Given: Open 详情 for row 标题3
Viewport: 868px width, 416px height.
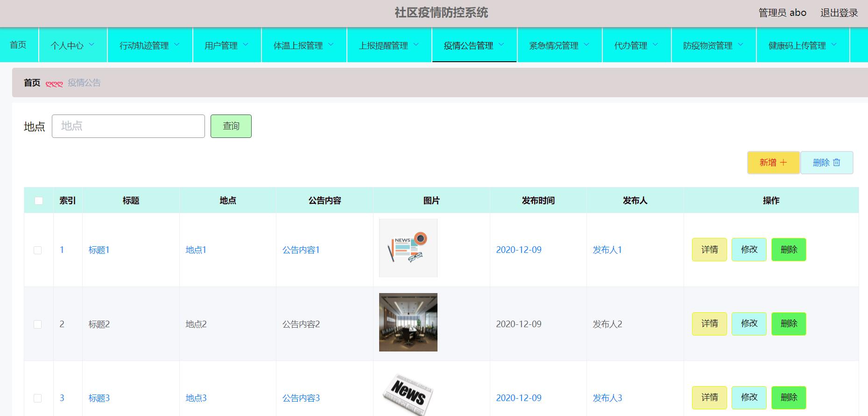Looking at the screenshot, I should click(x=709, y=397).
